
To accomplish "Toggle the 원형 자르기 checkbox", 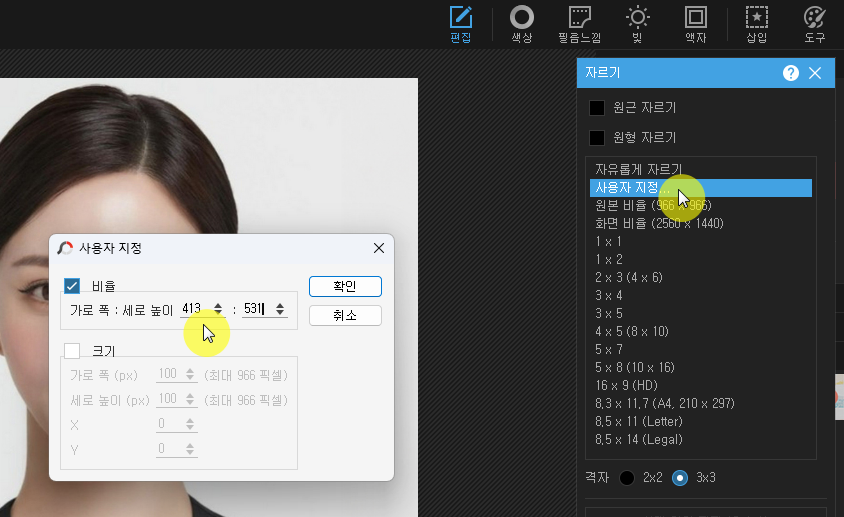I will tap(597, 138).
